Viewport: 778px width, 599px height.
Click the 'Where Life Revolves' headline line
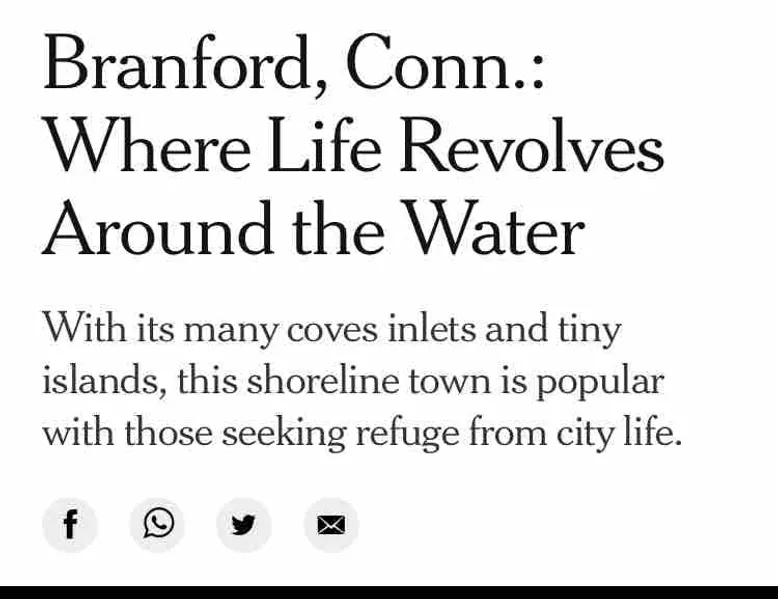[354, 147]
